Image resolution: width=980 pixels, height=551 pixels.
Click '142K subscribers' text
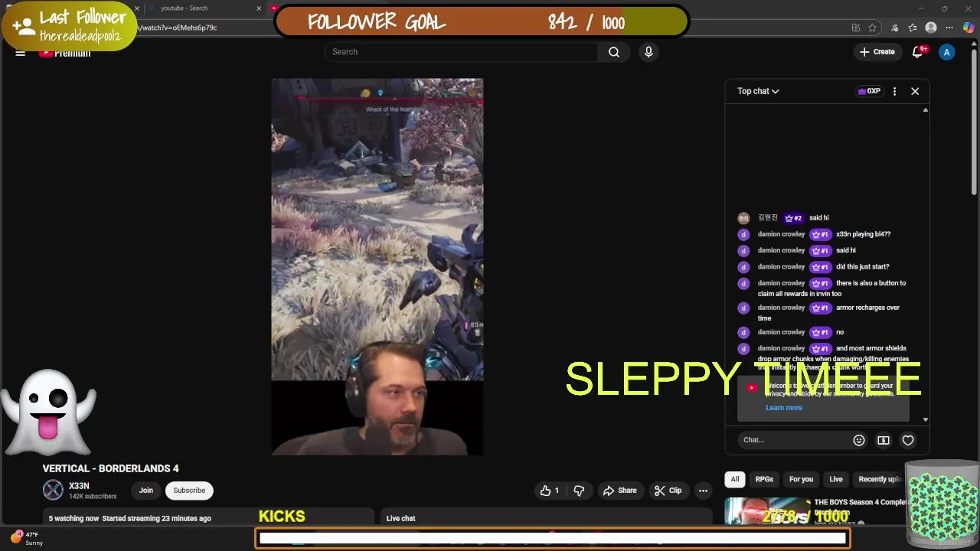[x=93, y=497]
